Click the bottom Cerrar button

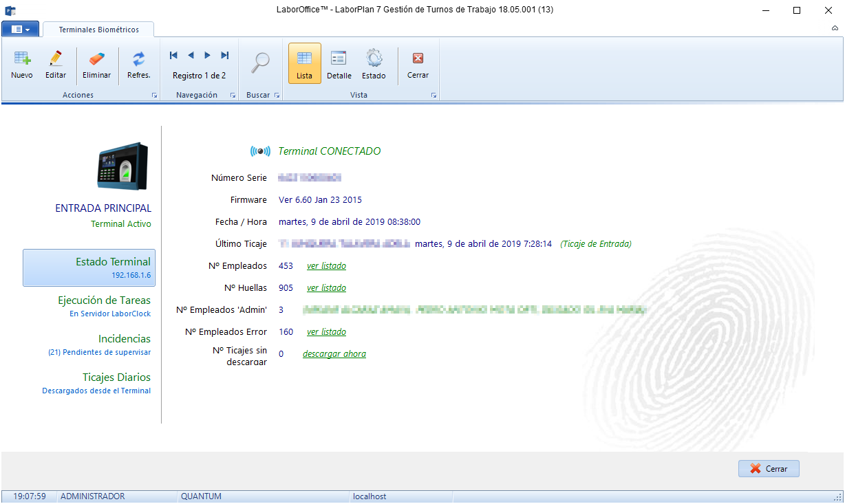tap(769, 469)
